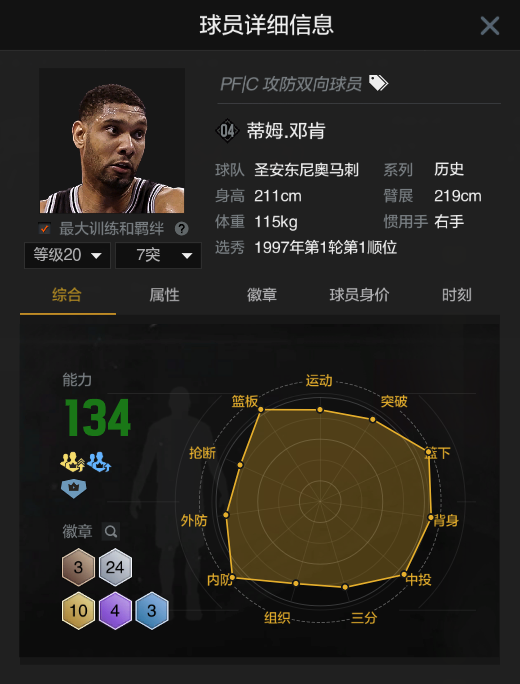Image resolution: width=520 pixels, height=684 pixels.
Task: Open the 时刻 tab
Action: (x=456, y=295)
